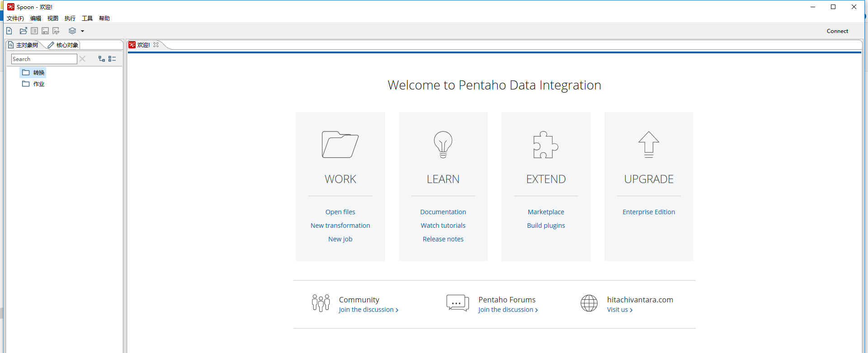Click New transformation link

(340, 226)
